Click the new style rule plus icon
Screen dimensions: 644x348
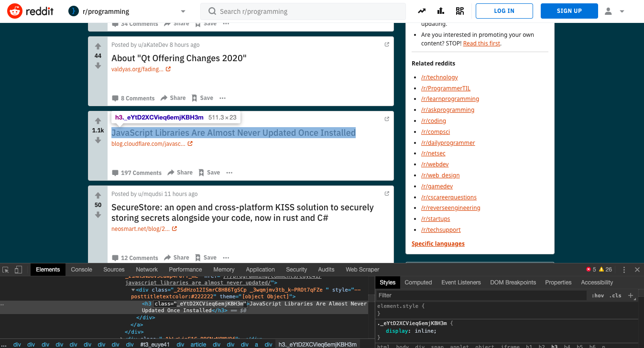pos(631,295)
